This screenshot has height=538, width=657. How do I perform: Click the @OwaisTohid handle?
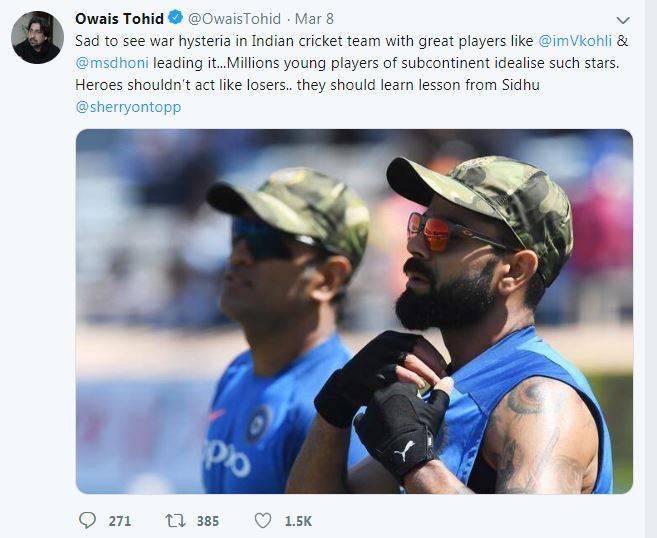[x=232, y=19]
